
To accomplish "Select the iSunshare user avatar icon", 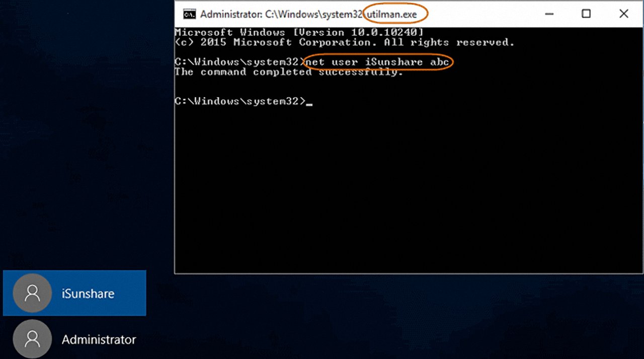I will pyautogui.click(x=32, y=293).
